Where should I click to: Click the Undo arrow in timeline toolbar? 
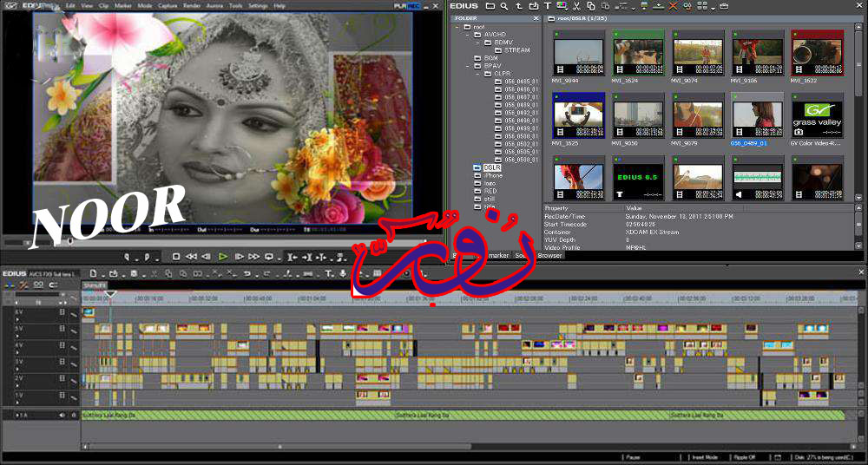click(247, 273)
